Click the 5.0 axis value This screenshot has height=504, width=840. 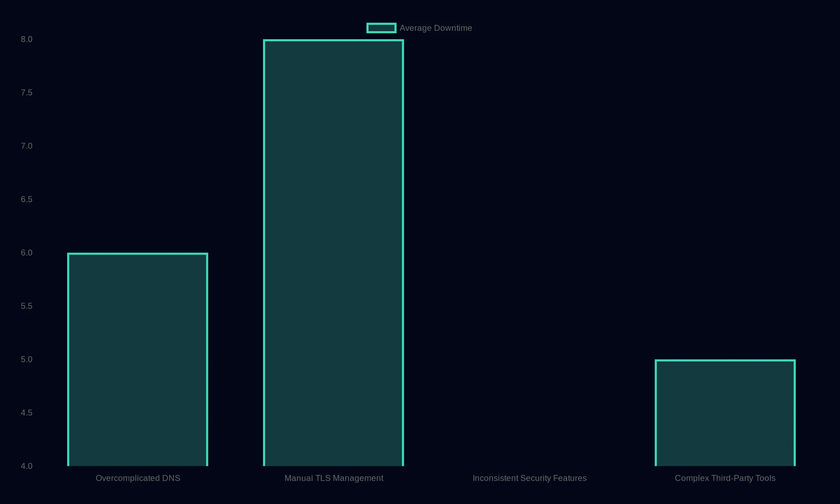pyautogui.click(x=27, y=359)
